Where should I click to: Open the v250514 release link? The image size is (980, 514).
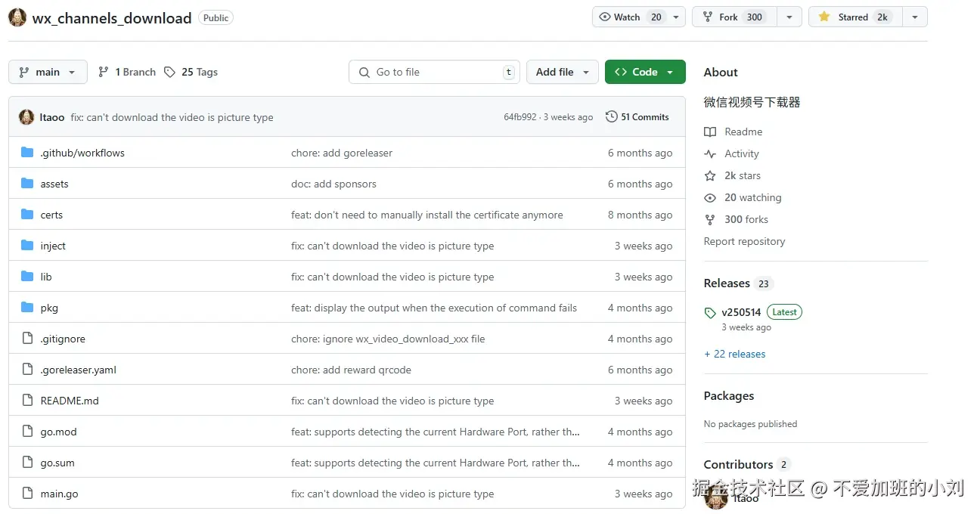741,312
